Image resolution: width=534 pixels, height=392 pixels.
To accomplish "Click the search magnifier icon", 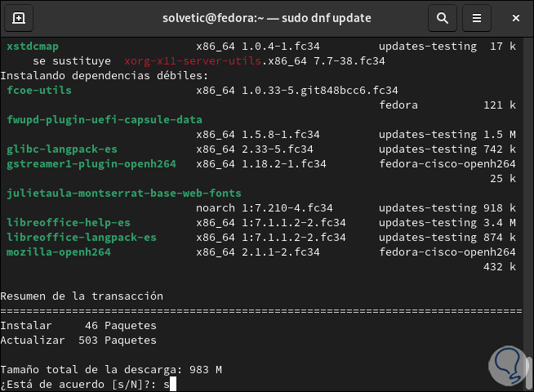I will (442, 17).
